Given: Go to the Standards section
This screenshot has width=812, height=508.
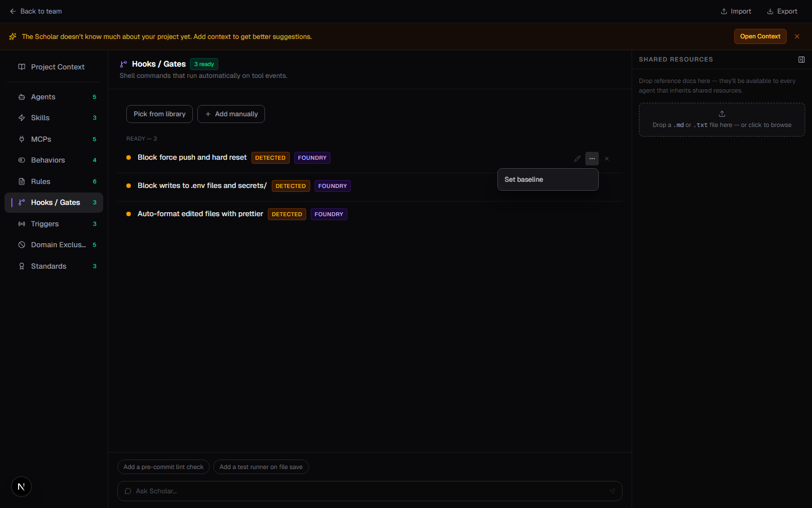Looking at the screenshot, I should click(x=54, y=266).
